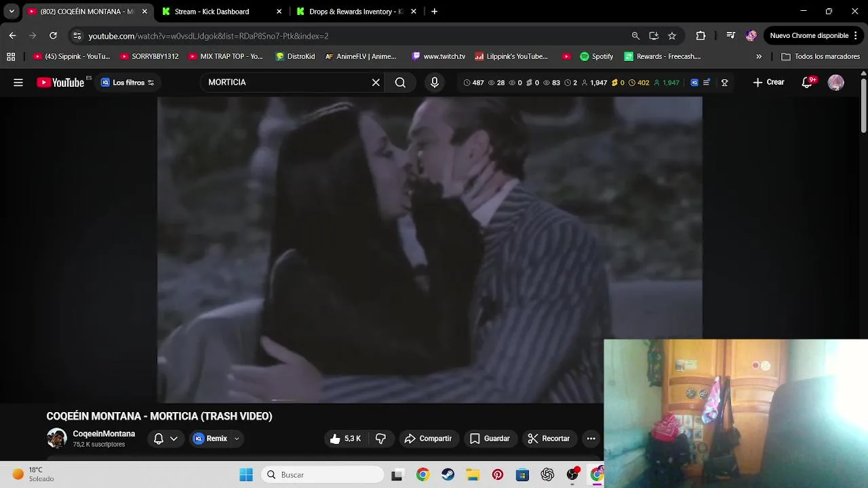Open the DistroKid bookmark
This screenshot has height=488, width=868.
point(295,57)
